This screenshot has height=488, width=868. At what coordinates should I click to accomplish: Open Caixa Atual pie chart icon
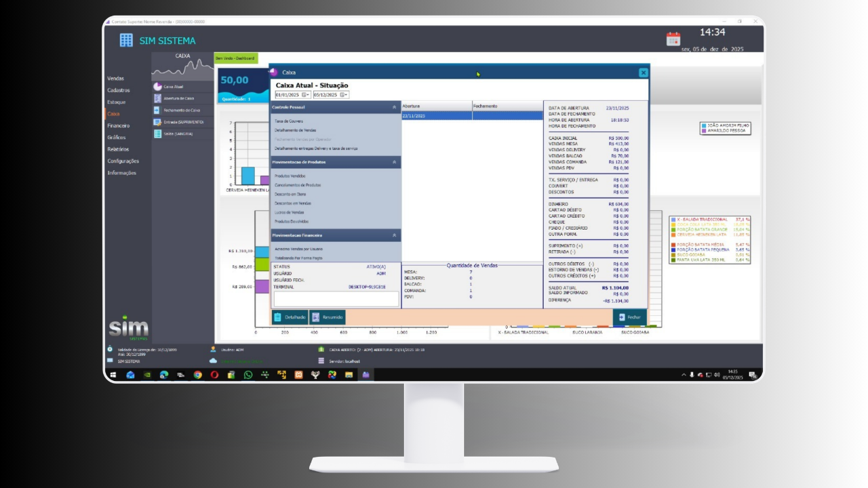click(157, 87)
